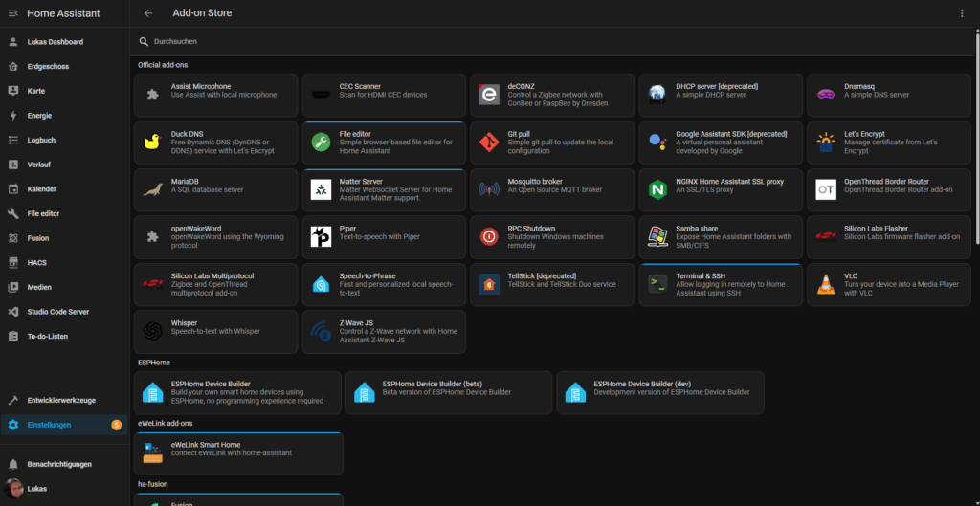980x506 pixels.
Task: Collapse the sidebar with the menu icon
Action: (x=13, y=13)
